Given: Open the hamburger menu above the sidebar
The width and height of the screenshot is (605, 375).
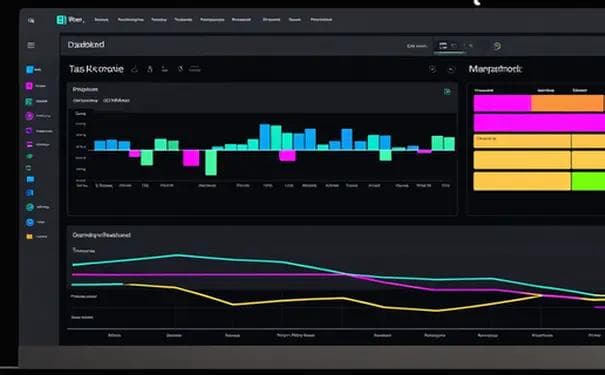Looking at the screenshot, I should click(x=31, y=45).
